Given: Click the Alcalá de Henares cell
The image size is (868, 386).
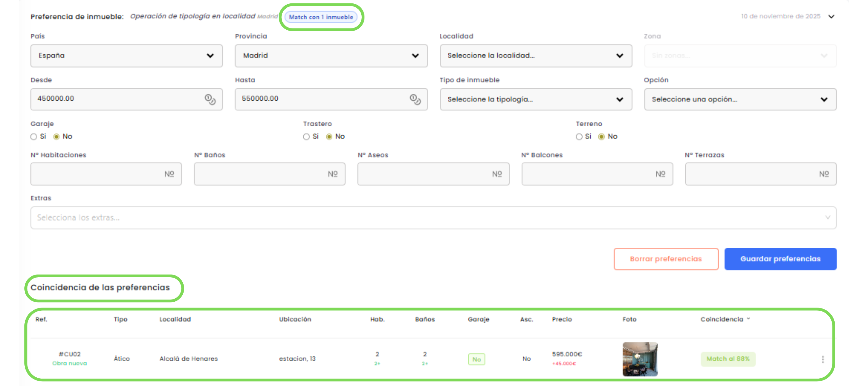Looking at the screenshot, I should pos(188,359).
